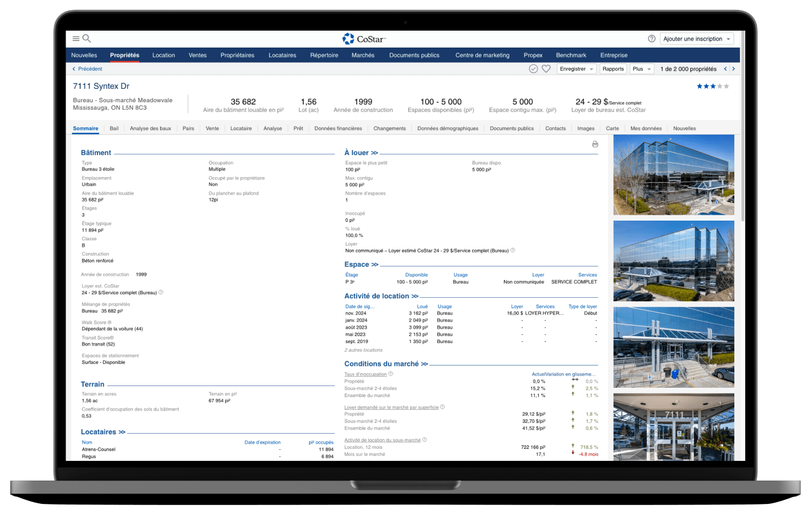Expand the Enregistrer dropdown

577,69
